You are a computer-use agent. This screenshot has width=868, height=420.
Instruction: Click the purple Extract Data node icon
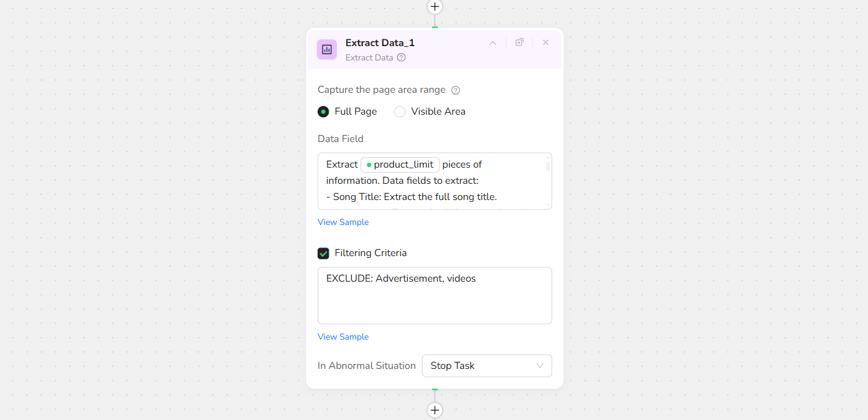click(327, 49)
